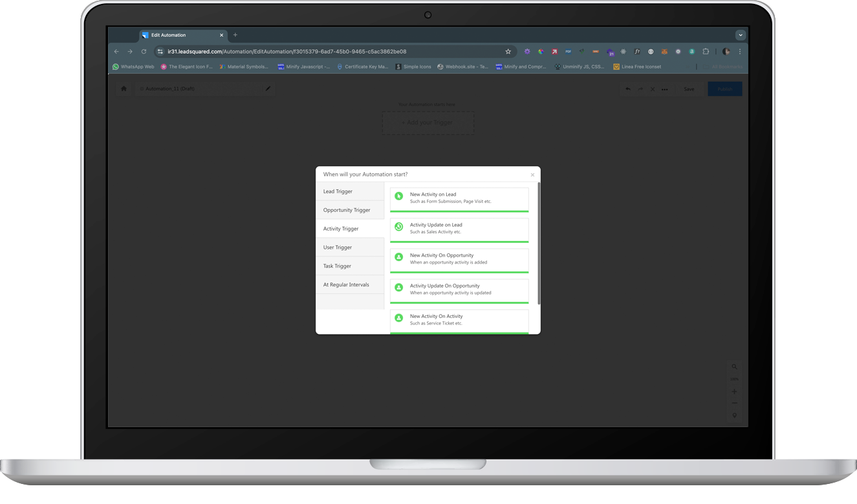Image resolution: width=857 pixels, height=504 pixels.
Task: Click the pencil icon to rename Automation_11
Action: pyautogui.click(x=268, y=89)
